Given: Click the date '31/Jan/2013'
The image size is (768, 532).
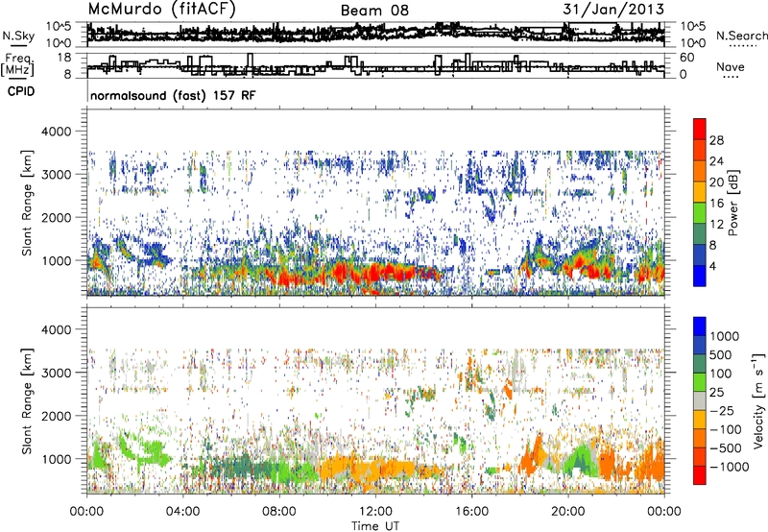Looking at the screenshot, I should pos(612,10).
